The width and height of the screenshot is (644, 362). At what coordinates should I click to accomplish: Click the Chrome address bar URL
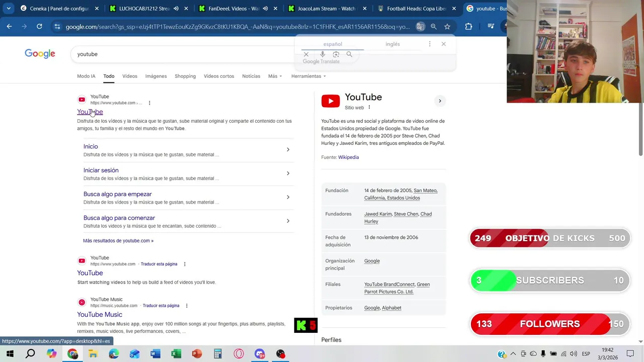pyautogui.click(x=237, y=27)
